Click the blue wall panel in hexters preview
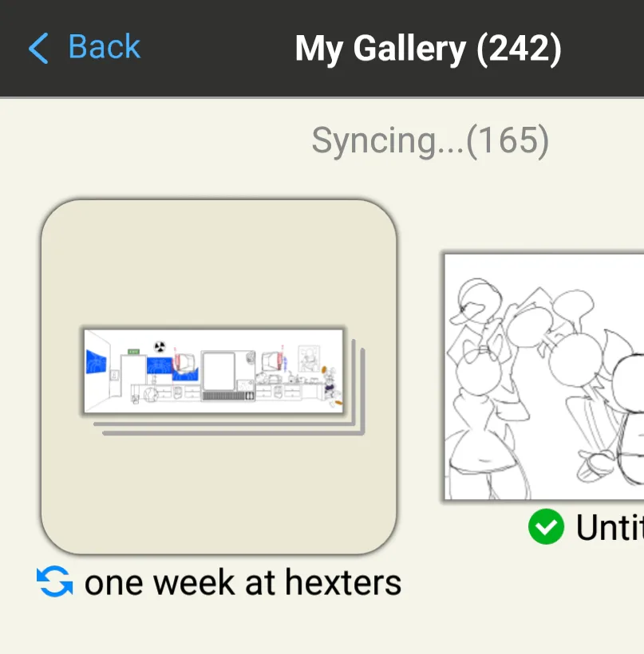 [97, 361]
